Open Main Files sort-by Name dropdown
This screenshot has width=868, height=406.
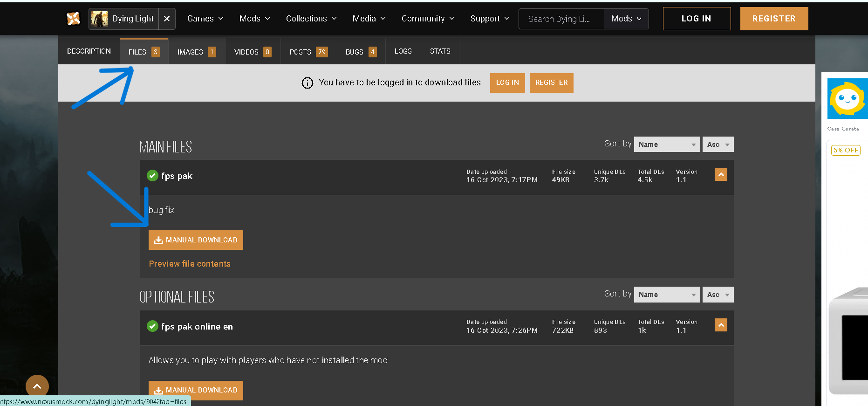[x=667, y=145]
